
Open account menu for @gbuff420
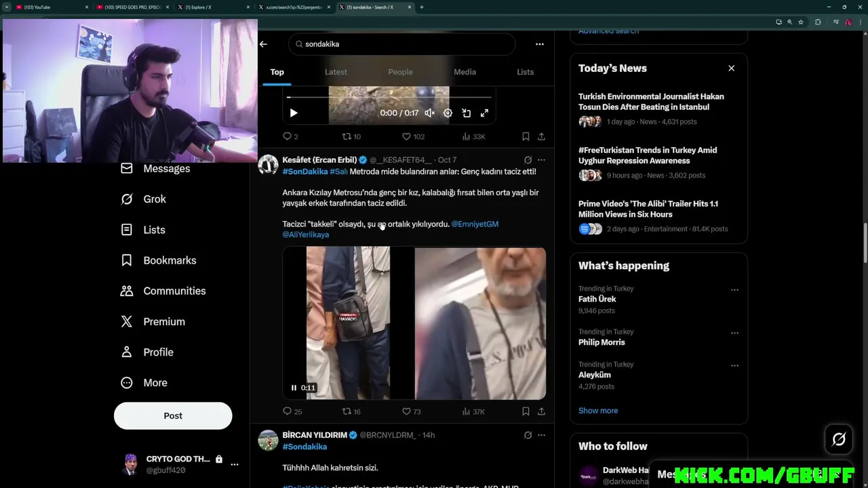(180, 464)
